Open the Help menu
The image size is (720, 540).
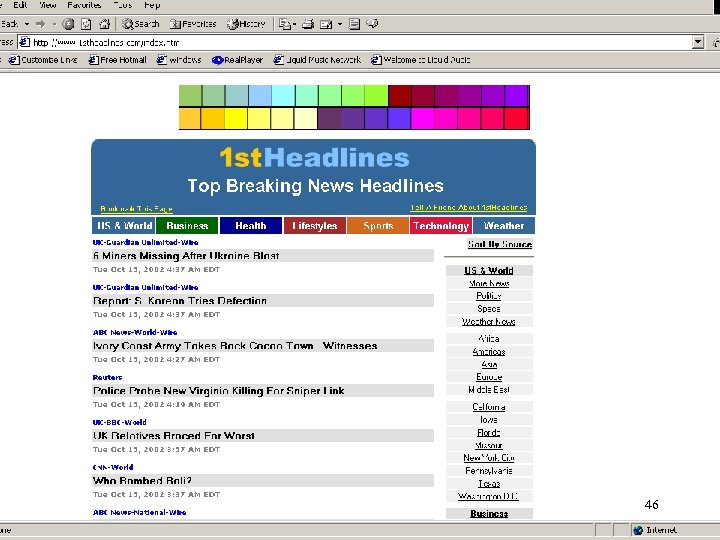pyautogui.click(x=152, y=5)
